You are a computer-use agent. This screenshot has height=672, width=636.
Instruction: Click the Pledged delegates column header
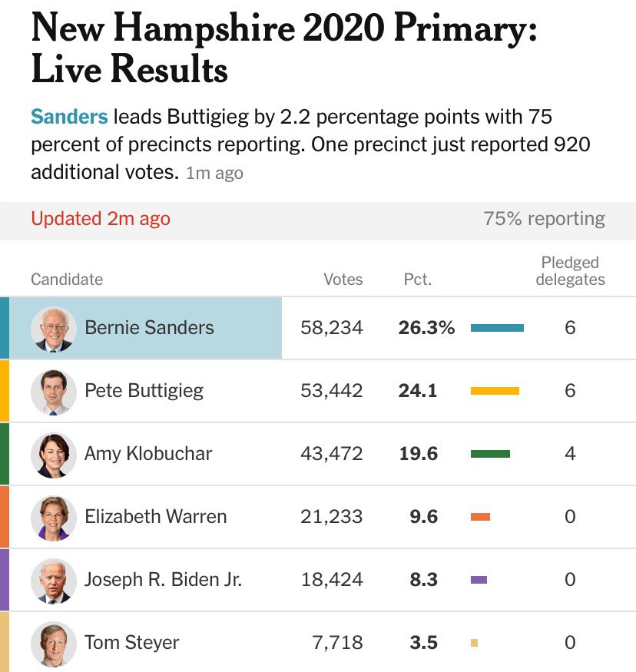click(570, 271)
